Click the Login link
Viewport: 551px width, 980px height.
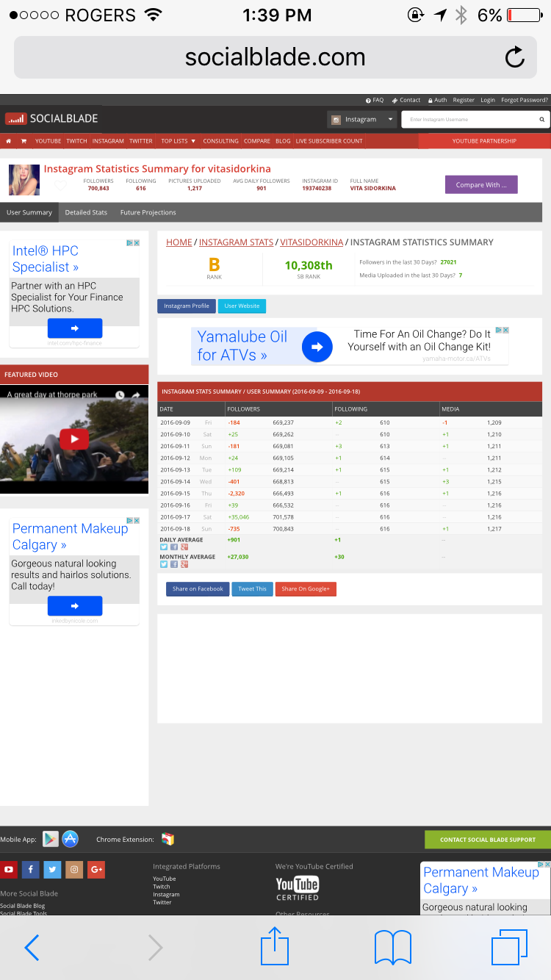(x=488, y=100)
